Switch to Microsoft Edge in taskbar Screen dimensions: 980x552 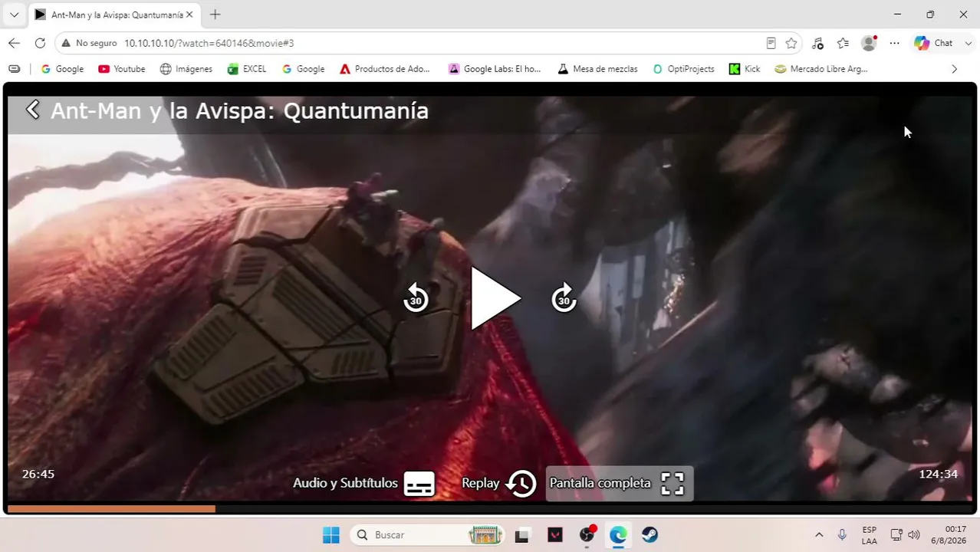[x=618, y=534]
